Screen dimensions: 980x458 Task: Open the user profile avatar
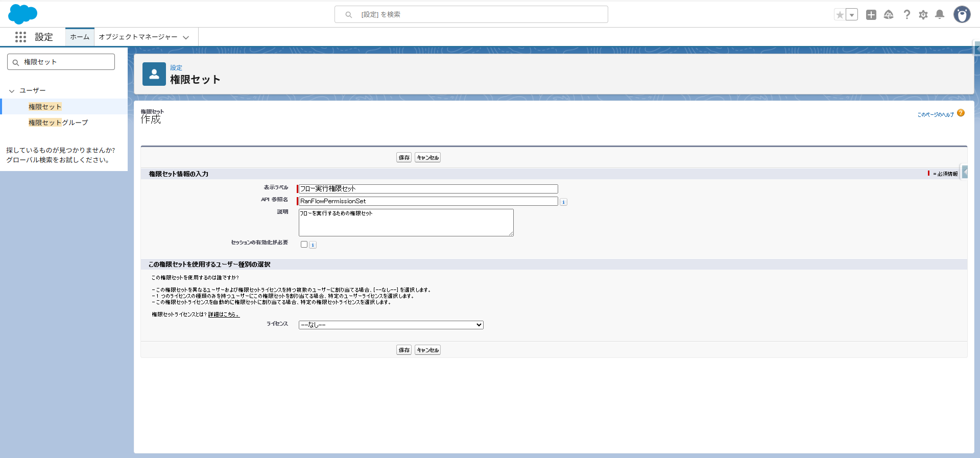962,15
